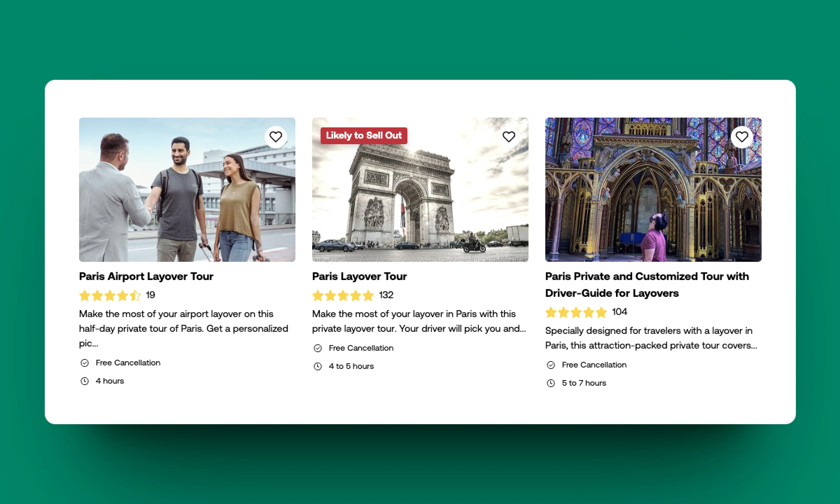
Task: Click the heart icon on Paris Airport Layover Tour
Action: (x=276, y=136)
